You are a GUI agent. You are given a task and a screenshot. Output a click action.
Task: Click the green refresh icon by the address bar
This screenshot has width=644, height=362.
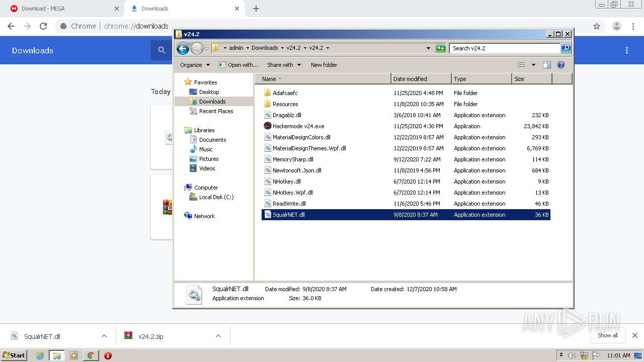[441, 48]
